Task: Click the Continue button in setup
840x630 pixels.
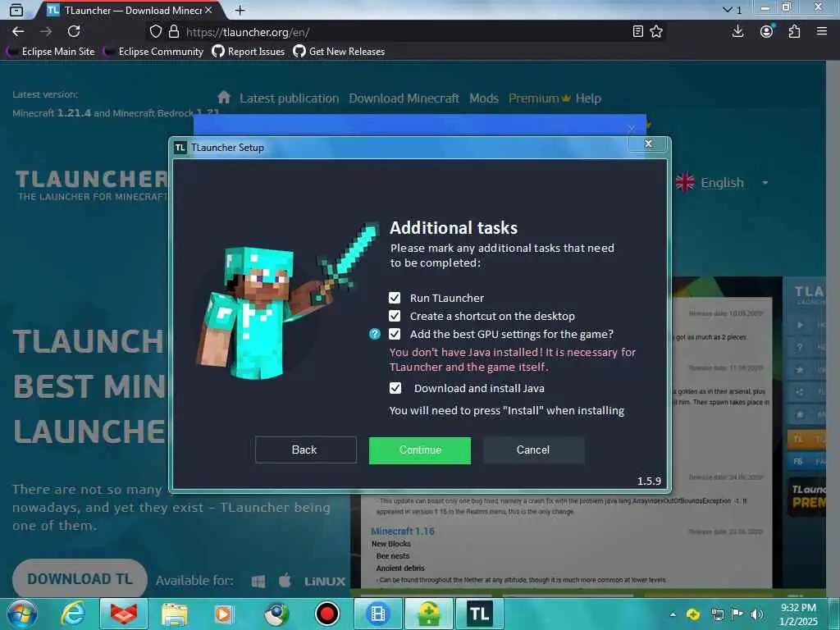Action: (419, 450)
